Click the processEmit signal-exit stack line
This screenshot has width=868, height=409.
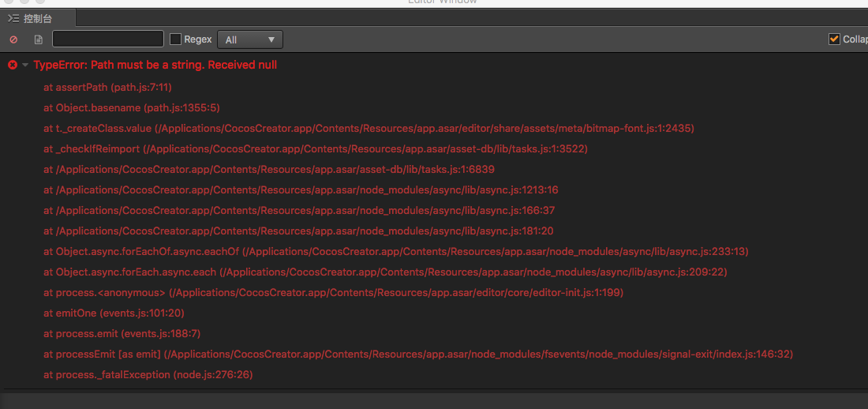point(417,354)
